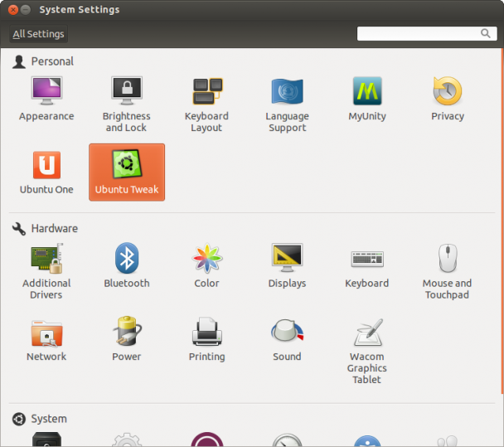The height and width of the screenshot is (447, 504).
Task: Open Displays settings
Action: (x=287, y=266)
